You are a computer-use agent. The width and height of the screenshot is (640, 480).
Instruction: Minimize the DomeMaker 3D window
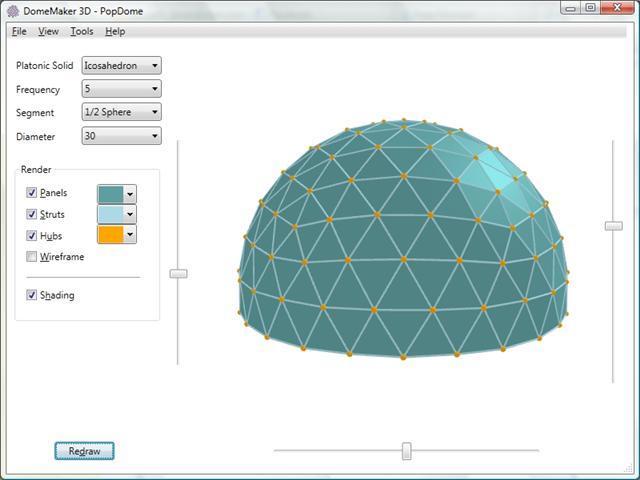pos(570,8)
